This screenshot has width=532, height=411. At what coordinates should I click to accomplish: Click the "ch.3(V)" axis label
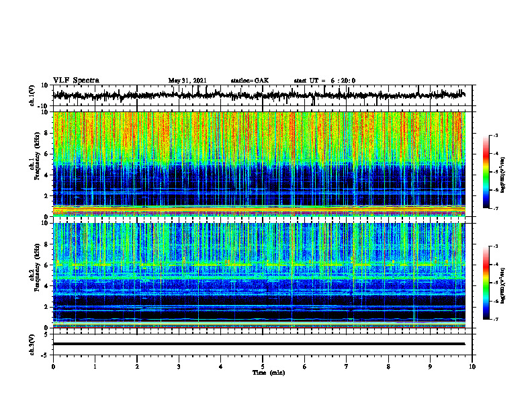[x=32, y=345]
